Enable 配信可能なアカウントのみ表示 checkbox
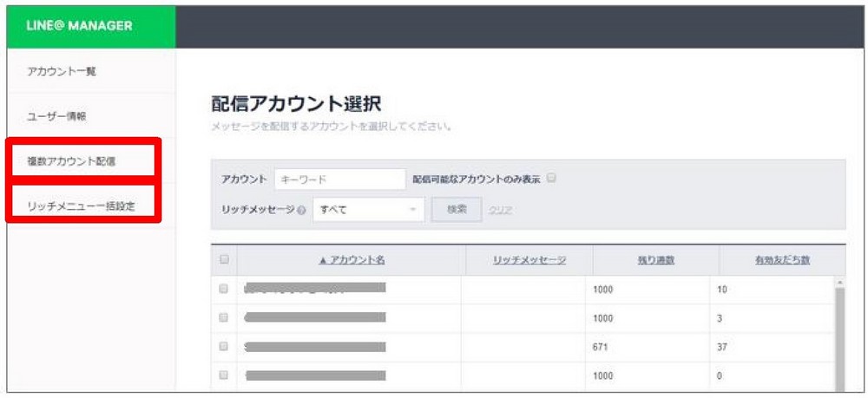This screenshot has width=868, height=398. pyautogui.click(x=551, y=179)
